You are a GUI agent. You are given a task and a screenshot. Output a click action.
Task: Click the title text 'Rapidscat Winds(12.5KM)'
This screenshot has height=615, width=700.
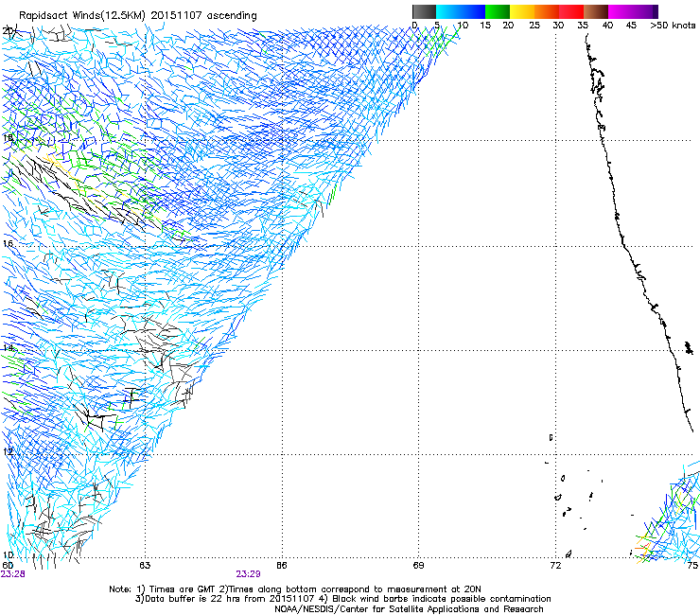pos(82,16)
